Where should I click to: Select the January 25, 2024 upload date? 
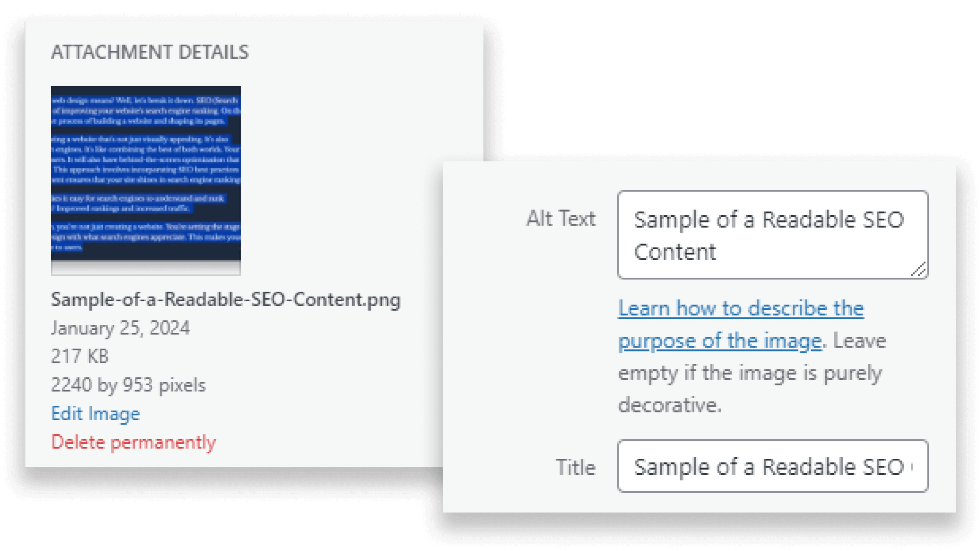pos(121,328)
